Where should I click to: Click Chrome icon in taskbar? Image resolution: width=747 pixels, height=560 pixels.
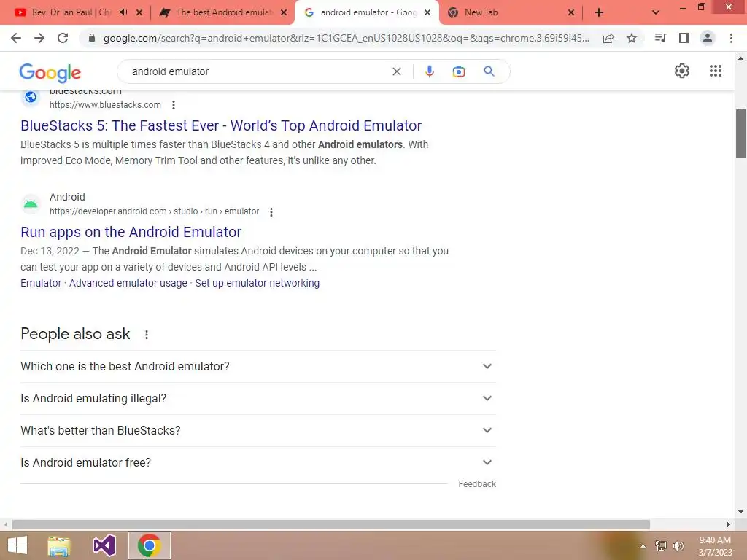[x=149, y=545]
